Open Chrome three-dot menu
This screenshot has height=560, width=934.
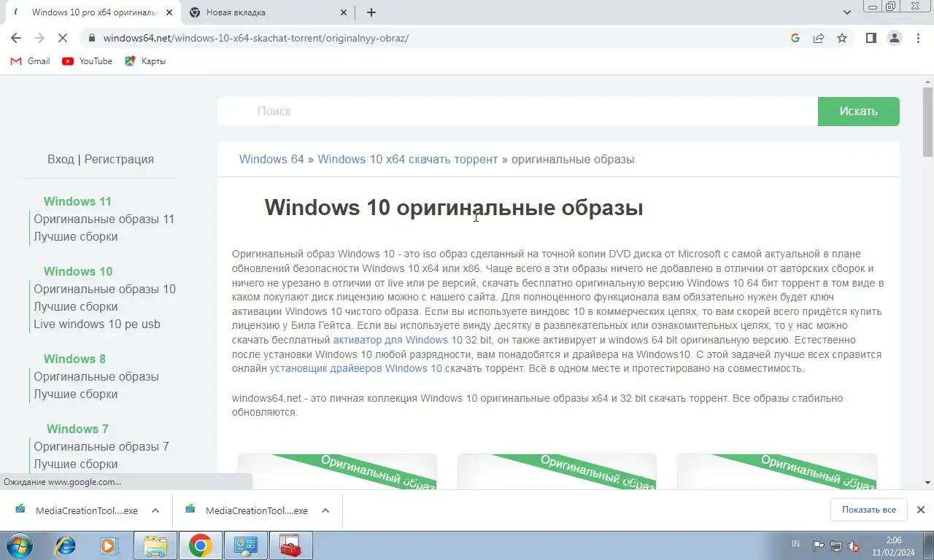coord(918,38)
